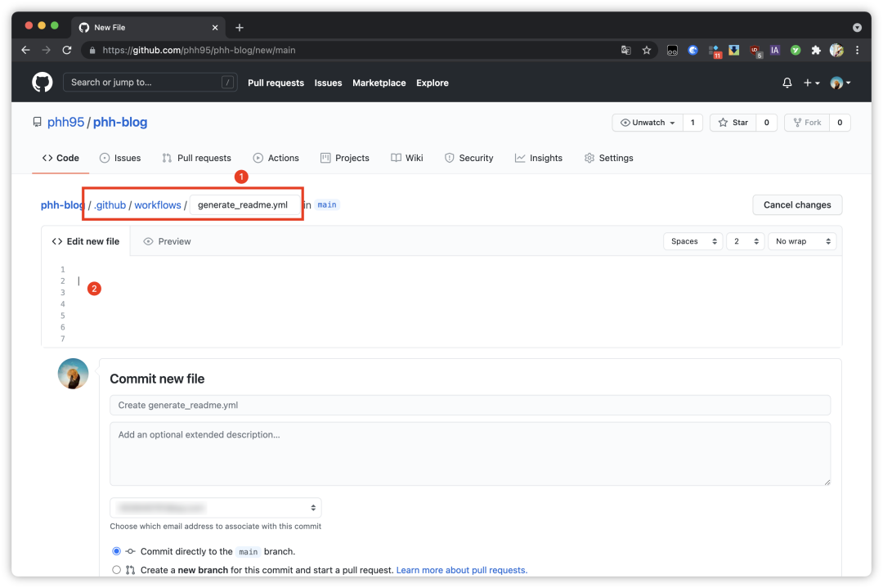Change indent mode via the Spaces dropdown
The image size is (883, 588).
693,241
